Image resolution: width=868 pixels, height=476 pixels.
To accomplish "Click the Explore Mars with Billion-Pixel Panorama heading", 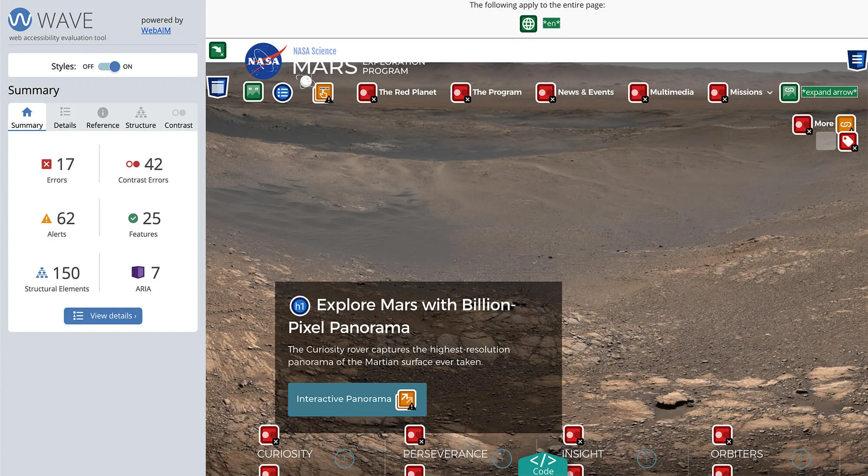I will 402,316.
